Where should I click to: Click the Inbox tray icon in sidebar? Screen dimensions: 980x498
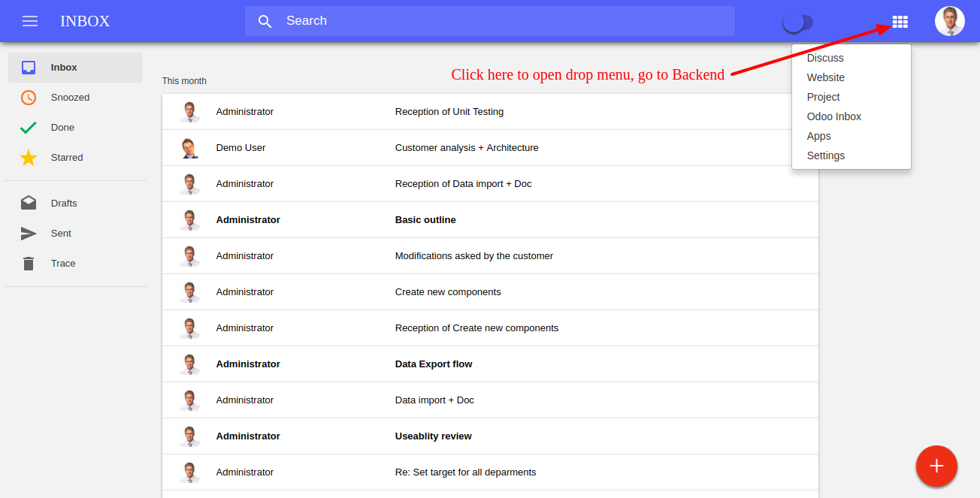(29, 68)
